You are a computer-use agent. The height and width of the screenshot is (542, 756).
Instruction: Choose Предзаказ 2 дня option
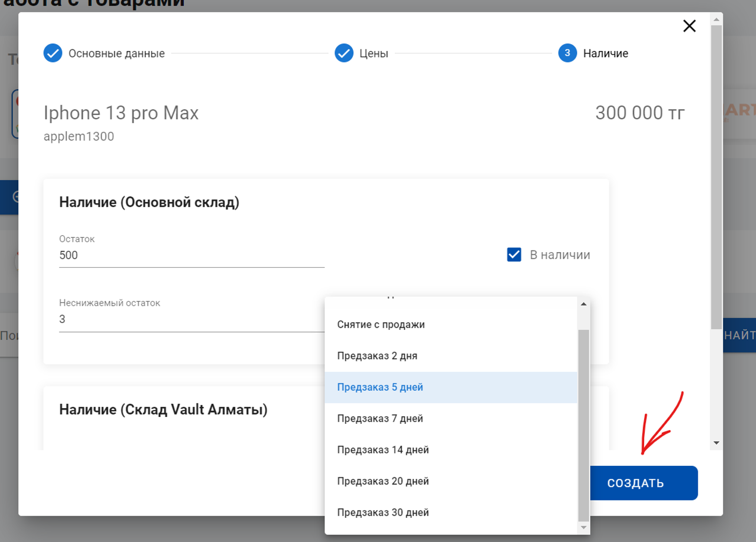coord(377,356)
